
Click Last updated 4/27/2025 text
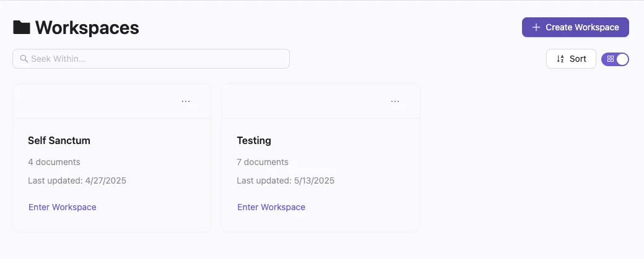77,180
